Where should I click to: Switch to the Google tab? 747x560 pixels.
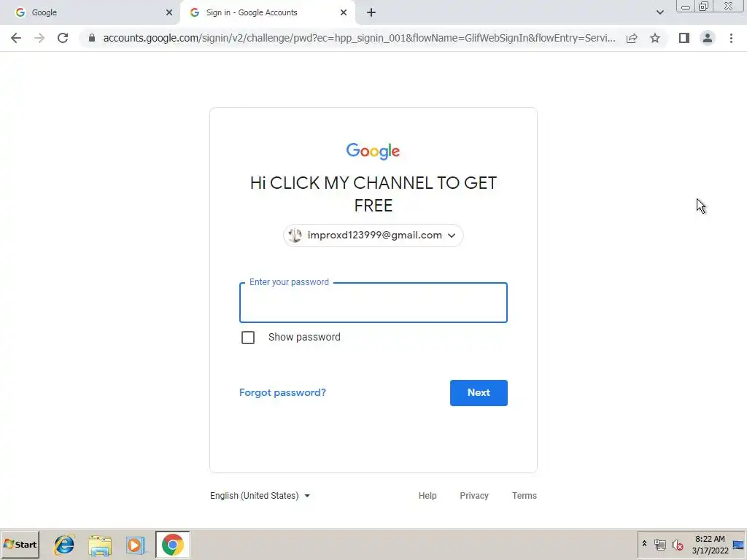(90, 12)
